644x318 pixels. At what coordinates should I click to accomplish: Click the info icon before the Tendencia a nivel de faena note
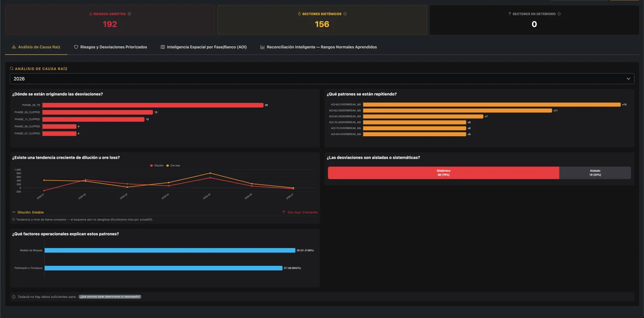14,220
